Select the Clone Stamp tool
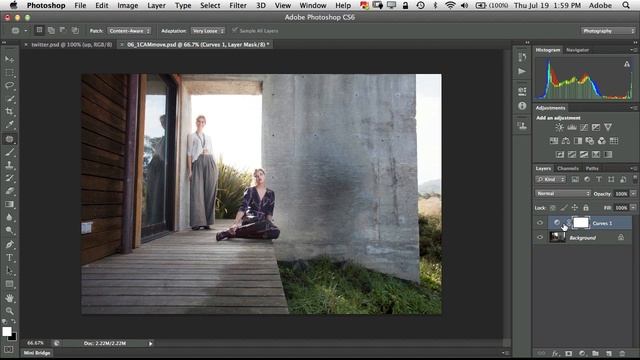 (9, 165)
